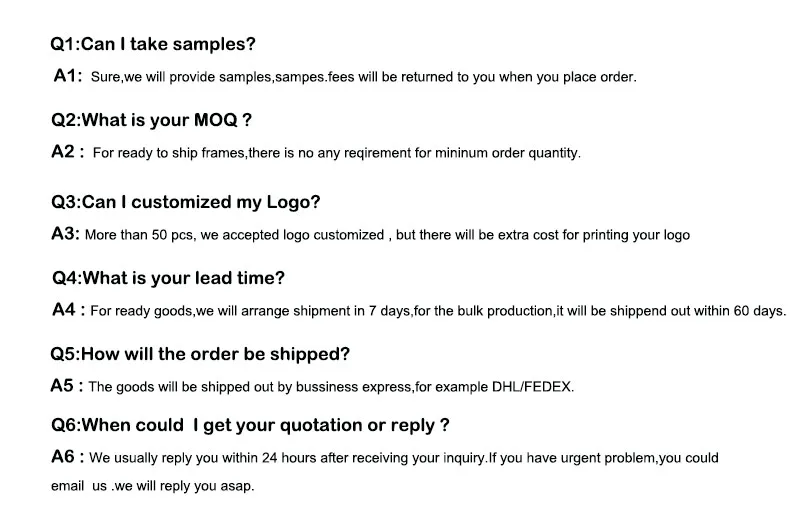
Task: Click the 'A1:' answer label
Action: click(x=66, y=75)
